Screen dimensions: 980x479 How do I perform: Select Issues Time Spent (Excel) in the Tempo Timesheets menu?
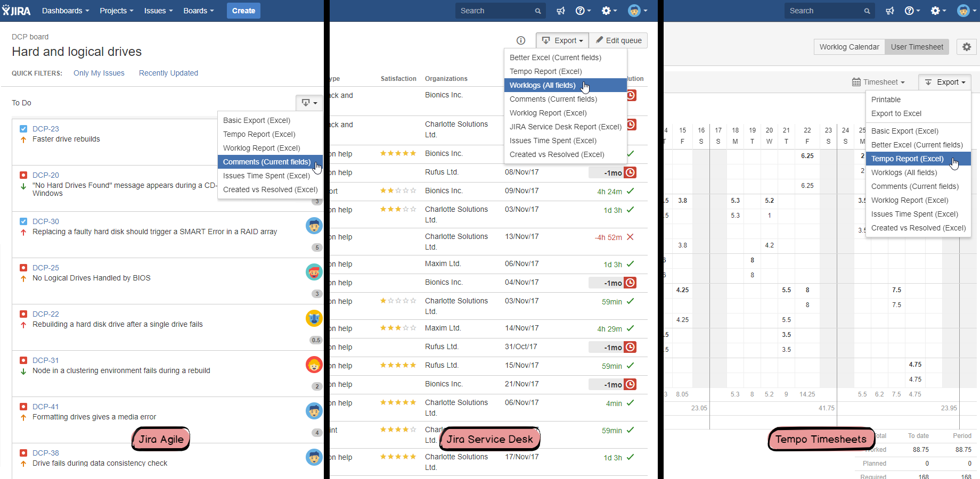[918, 214]
